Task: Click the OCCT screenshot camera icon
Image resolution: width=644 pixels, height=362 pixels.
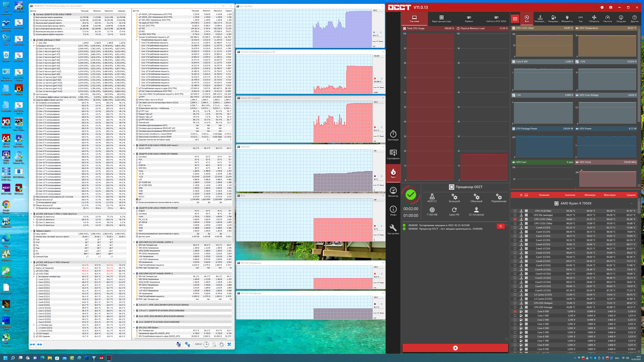Action: point(611,7)
